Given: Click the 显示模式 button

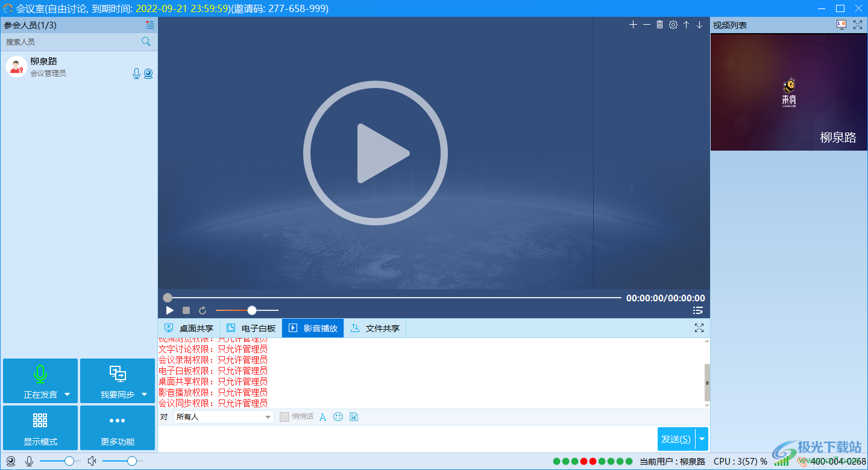Looking at the screenshot, I should (x=40, y=428).
